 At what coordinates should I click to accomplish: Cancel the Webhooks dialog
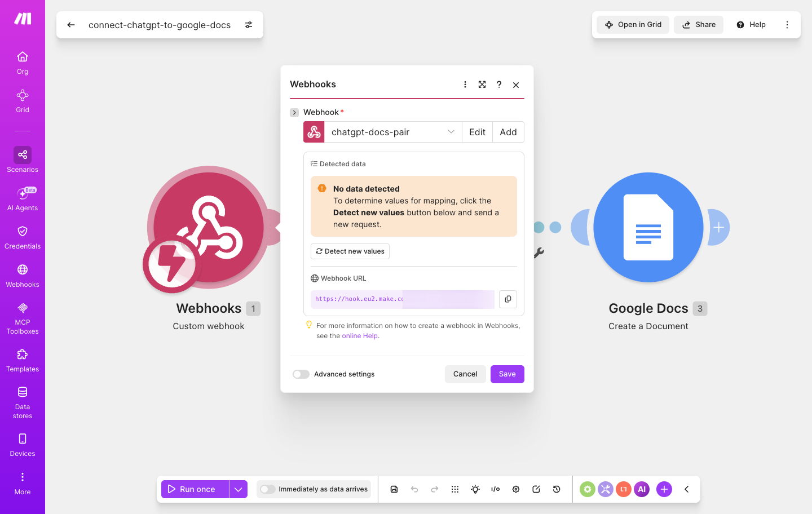click(x=465, y=374)
